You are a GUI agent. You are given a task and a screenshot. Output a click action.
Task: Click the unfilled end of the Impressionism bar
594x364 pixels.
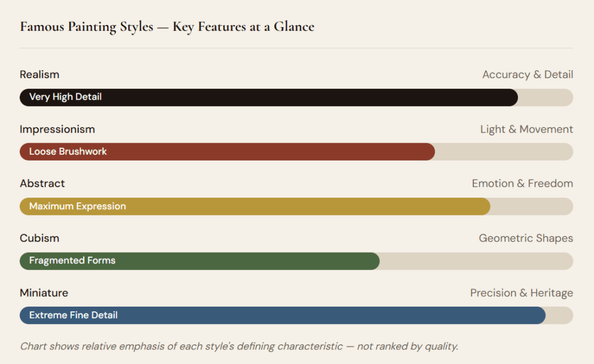click(504, 152)
